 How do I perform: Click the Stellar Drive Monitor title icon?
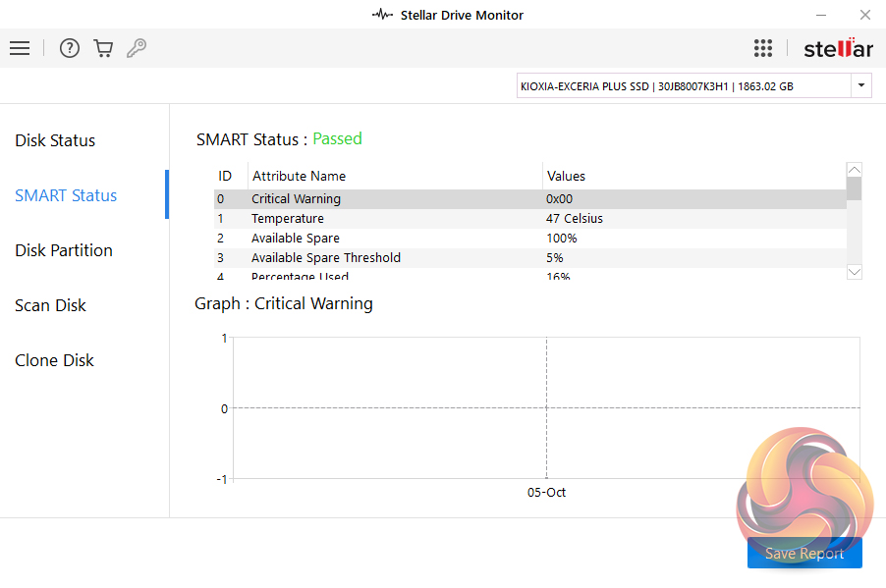click(382, 15)
